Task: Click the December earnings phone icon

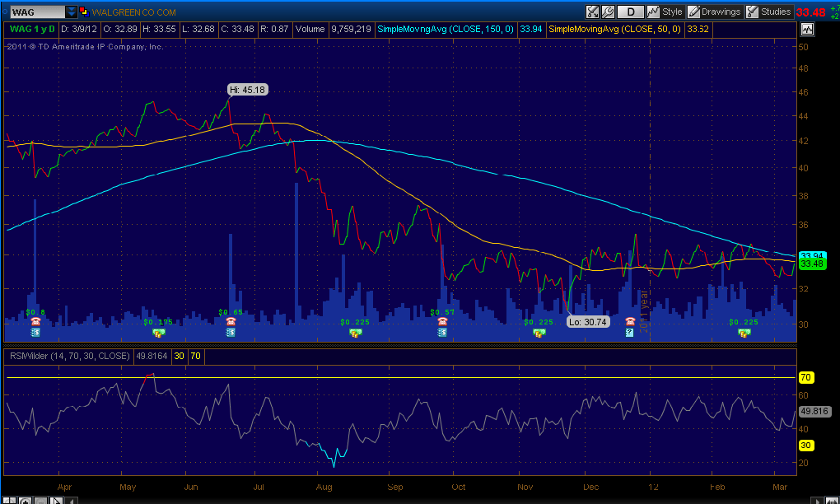Action: point(630,321)
